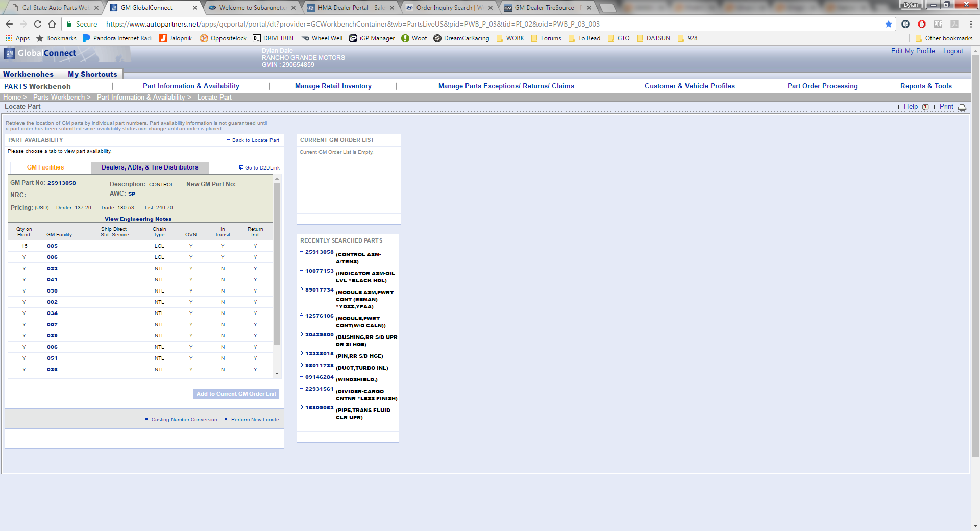Open the GTO bookmarks folder
Image resolution: width=980 pixels, height=531 pixels.
[x=618, y=38]
